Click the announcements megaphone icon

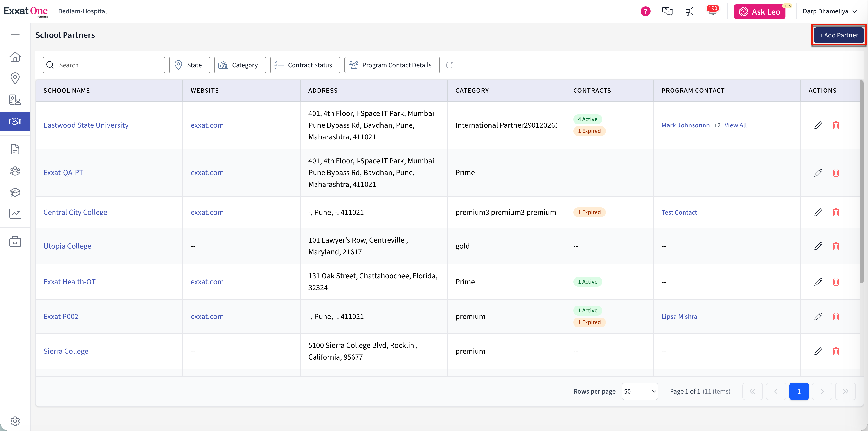coord(690,11)
